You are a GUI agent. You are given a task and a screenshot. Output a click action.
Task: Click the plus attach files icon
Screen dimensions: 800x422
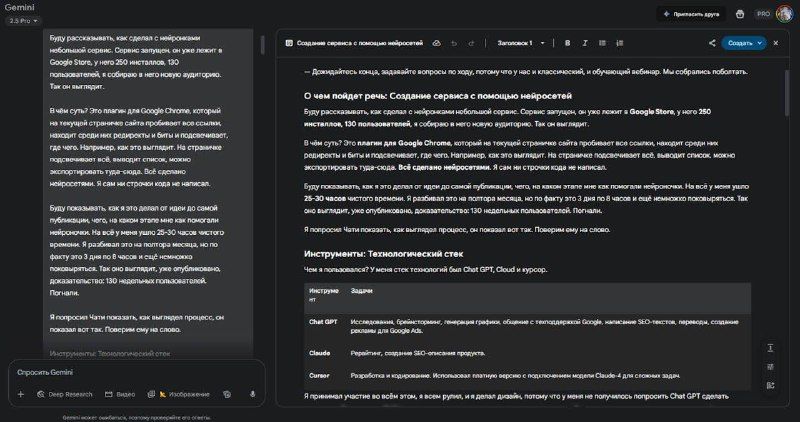pyautogui.click(x=20, y=394)
